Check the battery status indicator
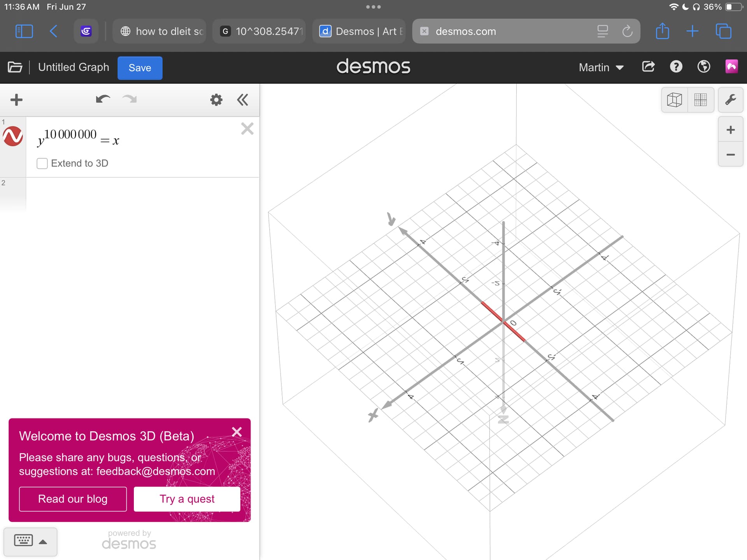Image resolution: width=747 pixels, height=560 pixels. [x=734, y=7]
